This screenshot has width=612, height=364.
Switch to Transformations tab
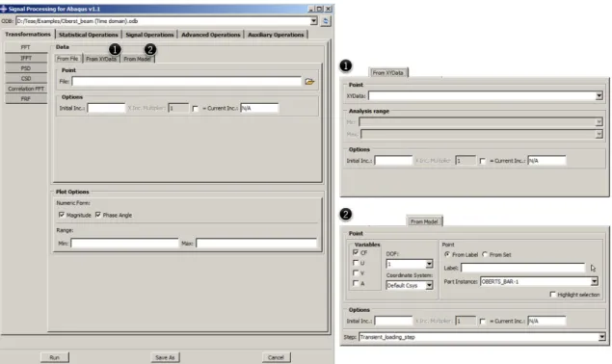point(28,35)
